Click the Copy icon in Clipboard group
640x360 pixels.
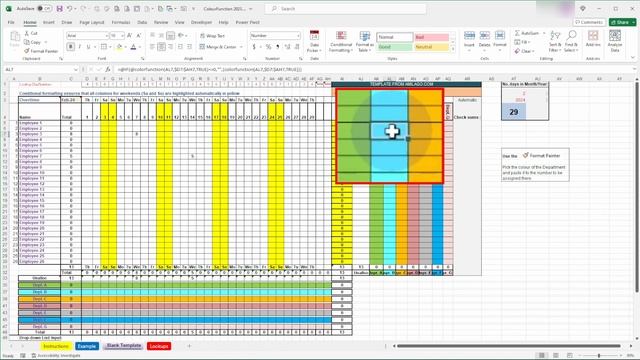click(27, 42)
